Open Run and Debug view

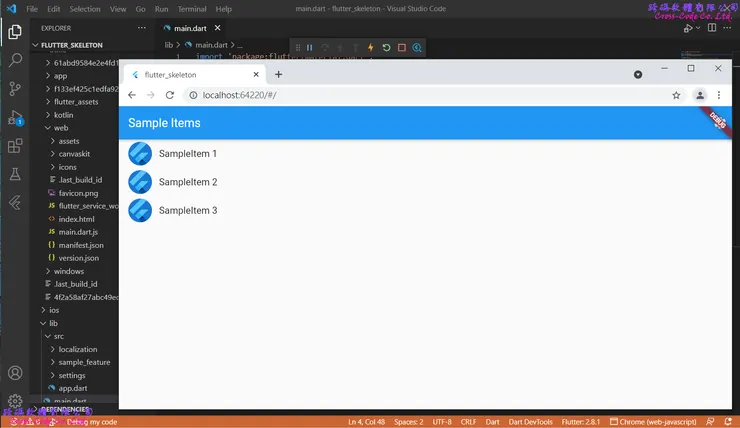coord(15,117)
